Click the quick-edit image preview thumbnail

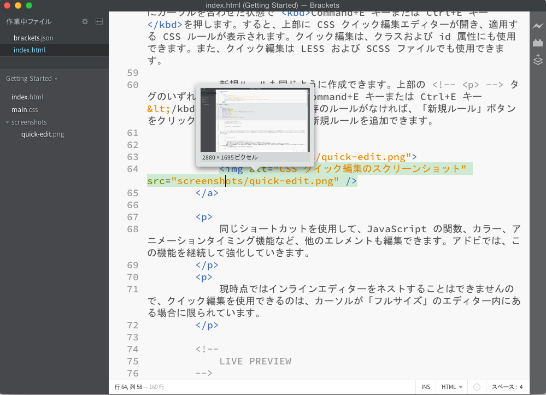255,120
